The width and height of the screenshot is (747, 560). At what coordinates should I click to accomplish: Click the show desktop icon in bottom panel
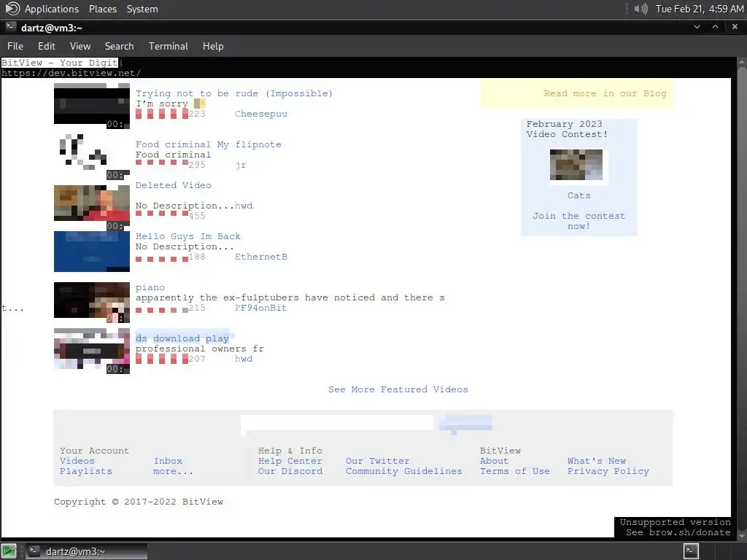[9, 551]
